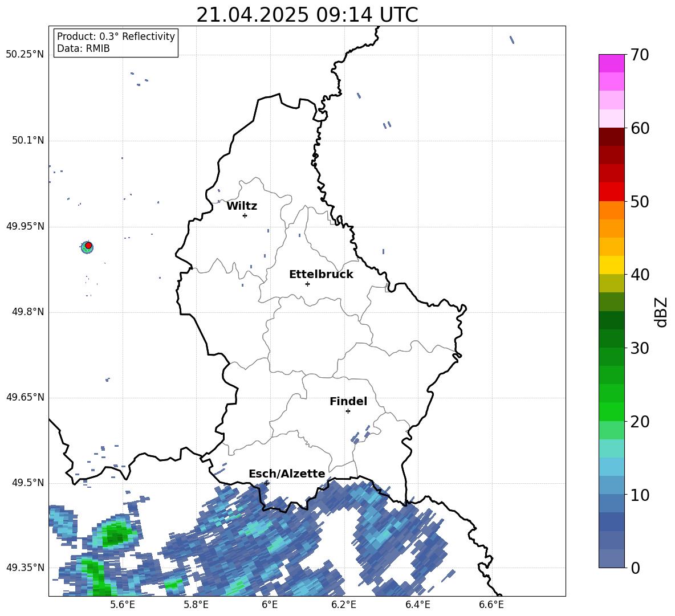Click the 6.6°E longitude label

point(491,605)
